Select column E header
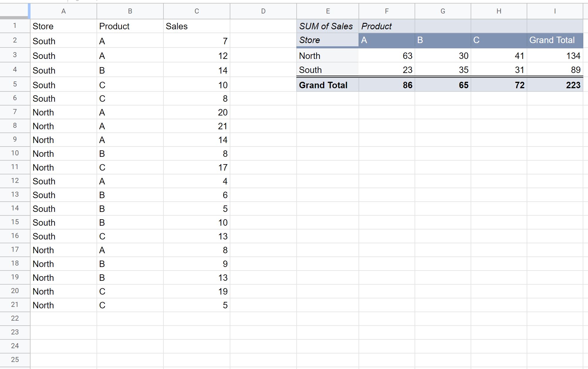 pyautogui.click(x=328, y=11)
